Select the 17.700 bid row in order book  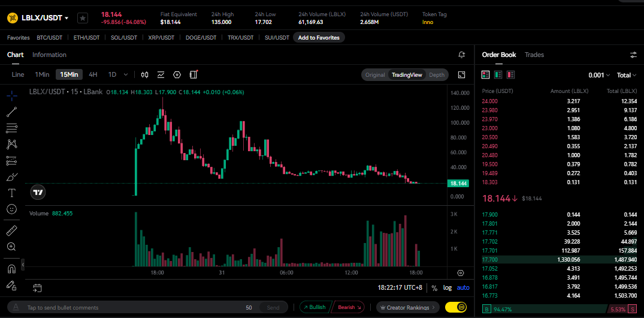(560, 260)
